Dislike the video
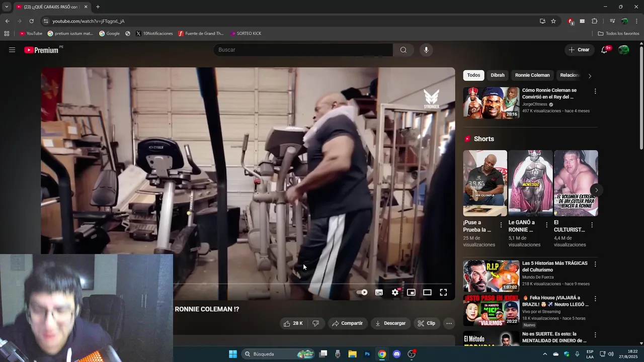 [315, 323]
